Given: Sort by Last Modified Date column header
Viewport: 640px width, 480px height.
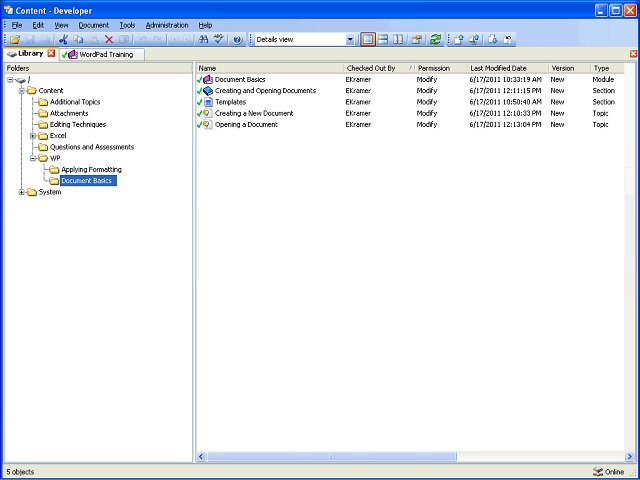Looking at the screenshot, I should coord(508,68).
